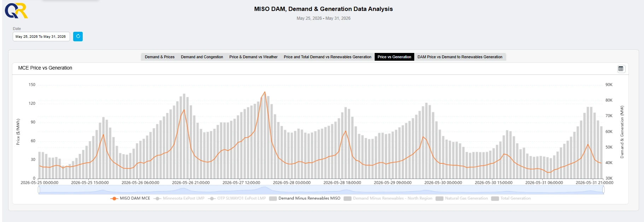Click x-axis label 2026-05-26 21:00:00
Viewport: 644px width, 222px height.
tap(191, 183)
